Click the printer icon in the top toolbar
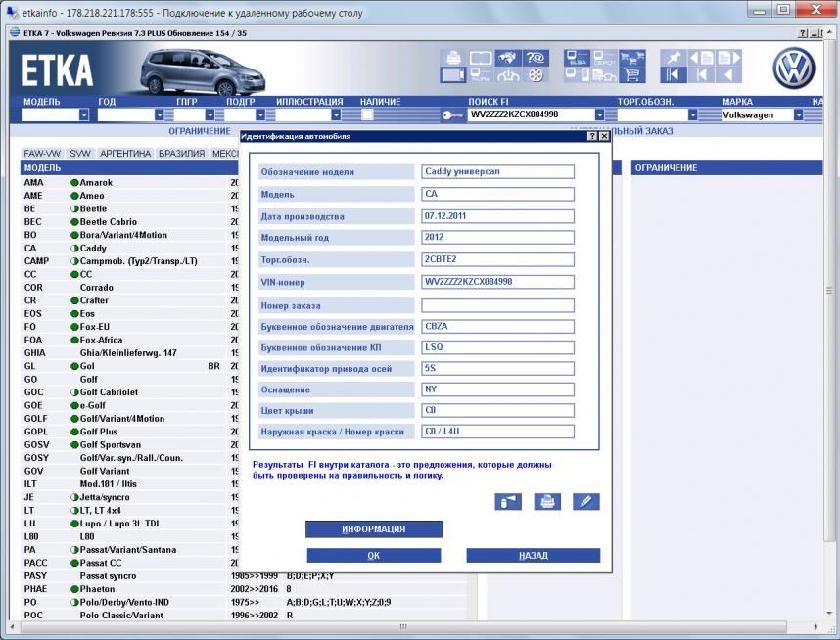This screenshot has height=640, width=840. click(453, 58)
